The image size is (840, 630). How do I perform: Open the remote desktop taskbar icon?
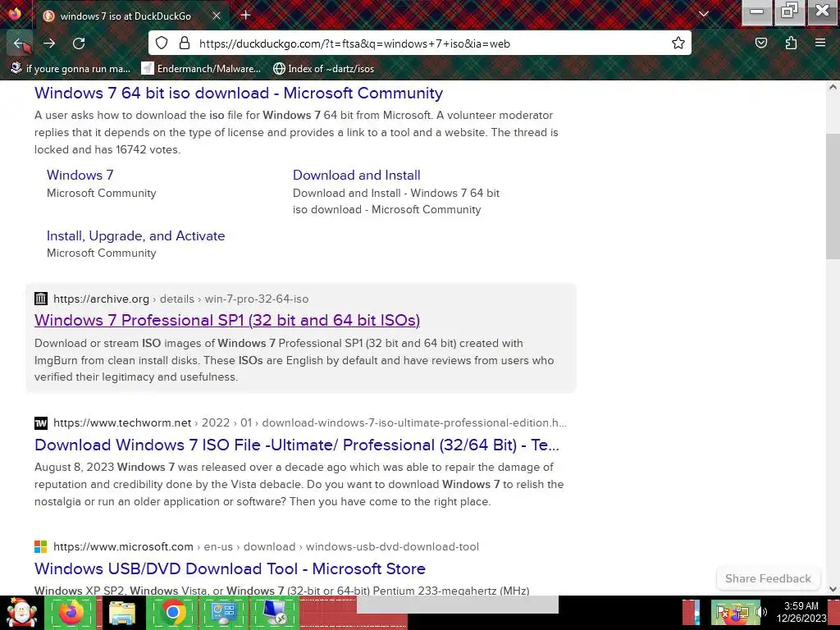275,612
